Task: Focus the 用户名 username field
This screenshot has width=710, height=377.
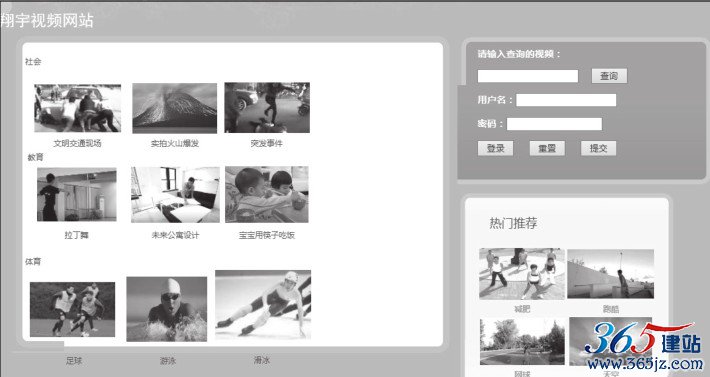Action: (x=566, y=100)
